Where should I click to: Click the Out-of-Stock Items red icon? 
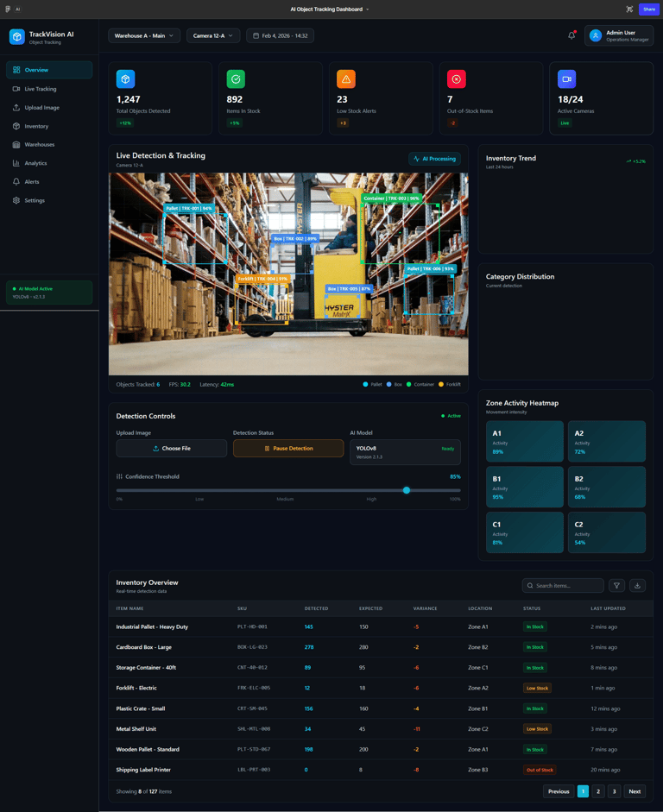[x=456, y=79]
